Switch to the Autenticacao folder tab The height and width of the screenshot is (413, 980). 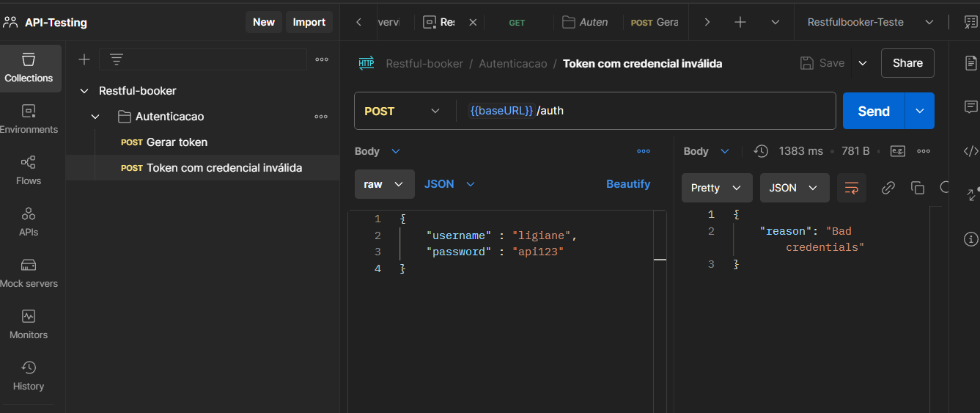point(585,22)
